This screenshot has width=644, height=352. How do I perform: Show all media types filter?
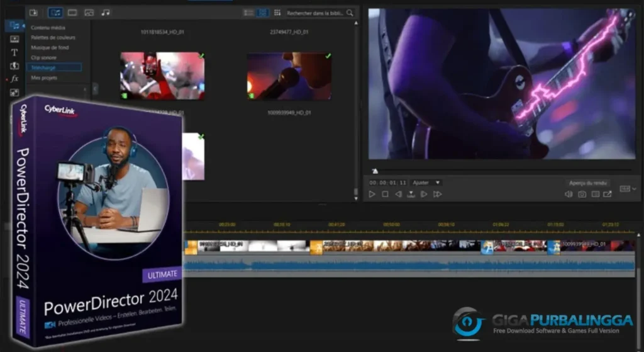click(55, 13)
